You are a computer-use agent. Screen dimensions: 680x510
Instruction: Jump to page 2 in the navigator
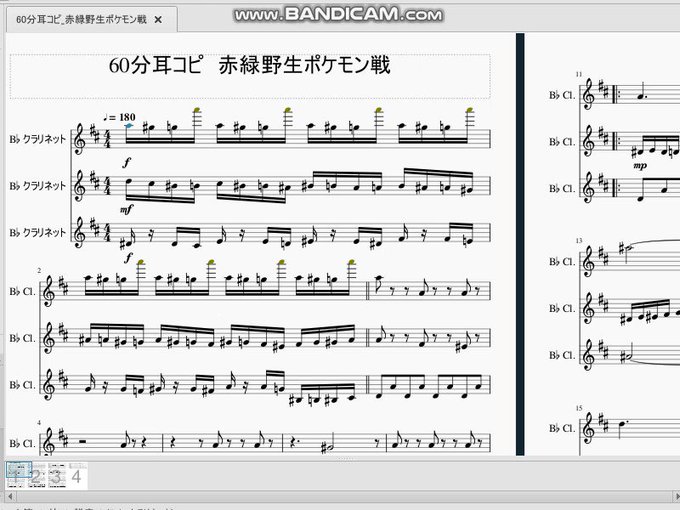click(36, 475)
